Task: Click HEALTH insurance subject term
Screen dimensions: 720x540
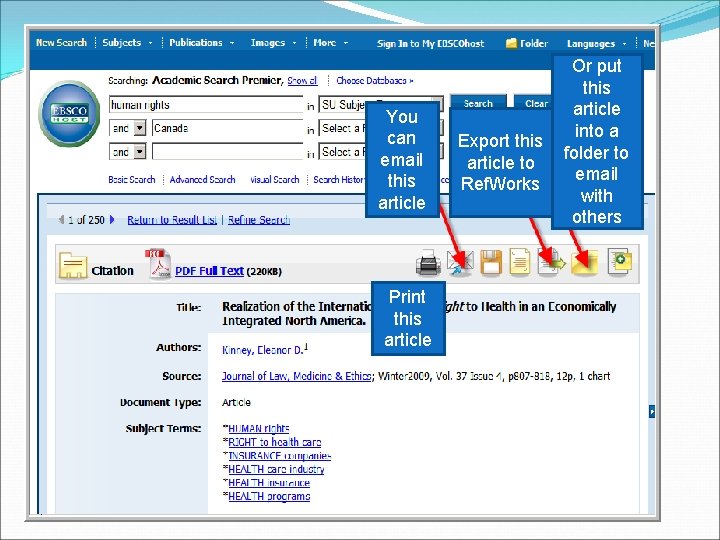Action: point(269,483)
